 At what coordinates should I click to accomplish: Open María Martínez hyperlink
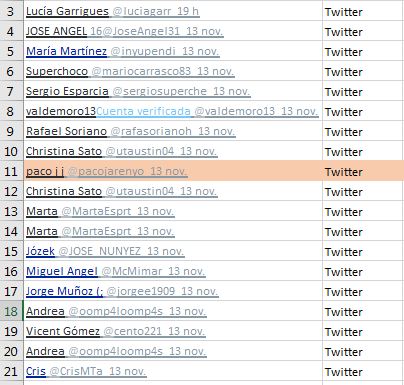[x=66, y=51]
